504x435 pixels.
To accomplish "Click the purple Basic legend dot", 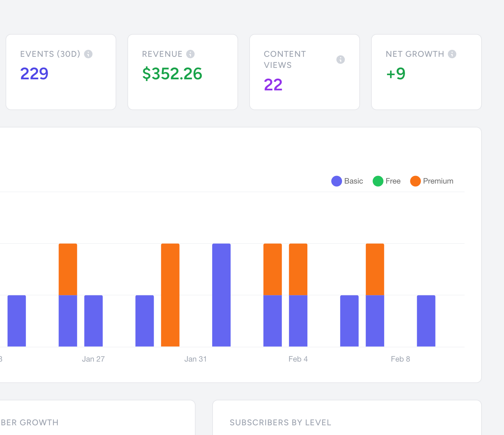I will click(x=336, y=181).
